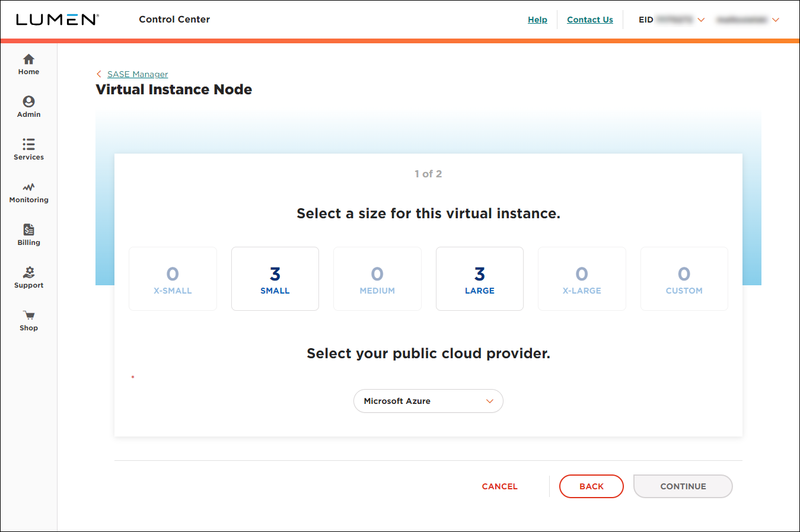Image resolution: width=800 pixels, height=532 pixels.
Task: Select the CUSTOM size card
Action: 684,279
